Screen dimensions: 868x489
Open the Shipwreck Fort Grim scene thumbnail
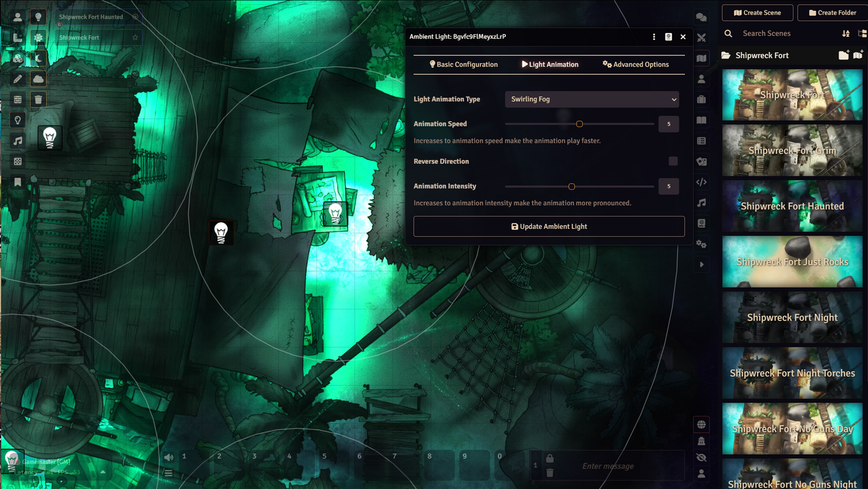tap(792, 150)
